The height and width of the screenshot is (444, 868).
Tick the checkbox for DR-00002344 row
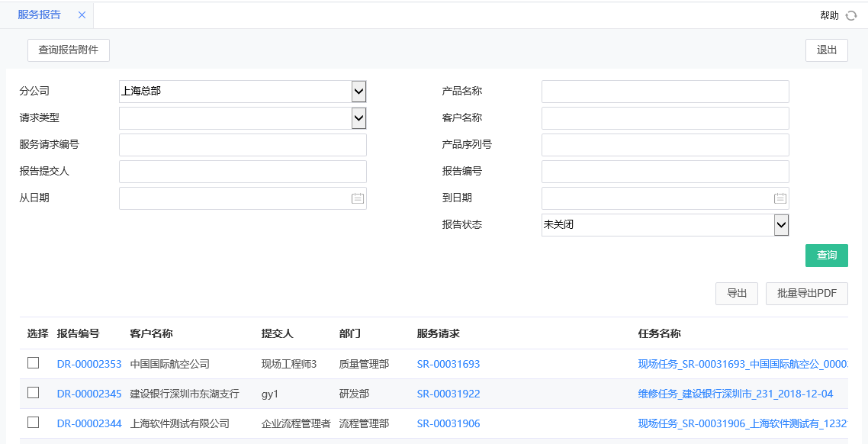pyautogui.click(x=33, y=423)
